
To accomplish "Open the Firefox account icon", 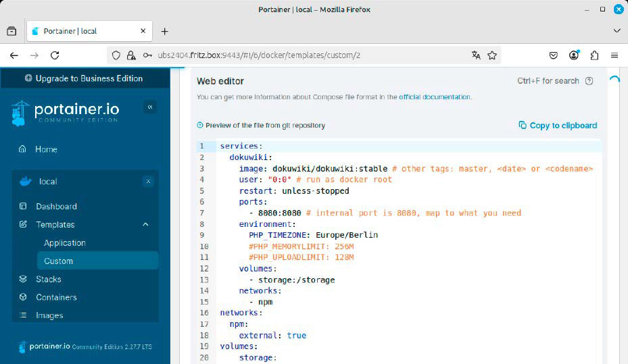I will [x=574, y=55].
